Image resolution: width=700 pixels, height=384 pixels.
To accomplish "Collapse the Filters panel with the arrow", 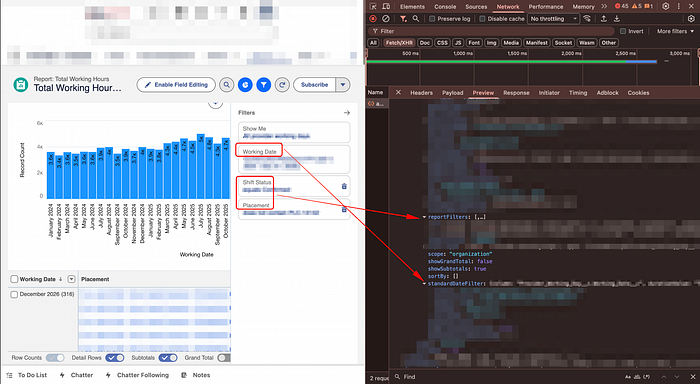I will (x=347, y=113).
